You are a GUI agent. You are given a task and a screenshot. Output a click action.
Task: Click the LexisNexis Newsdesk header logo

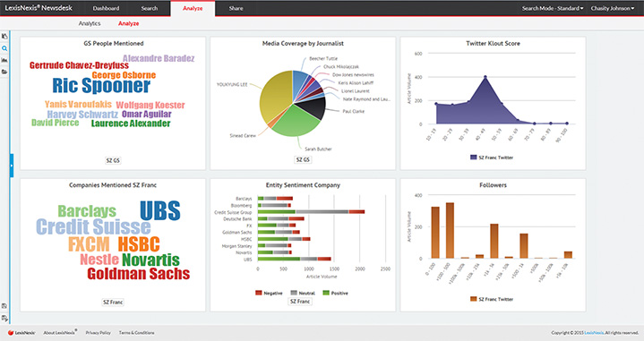[39, 8]
